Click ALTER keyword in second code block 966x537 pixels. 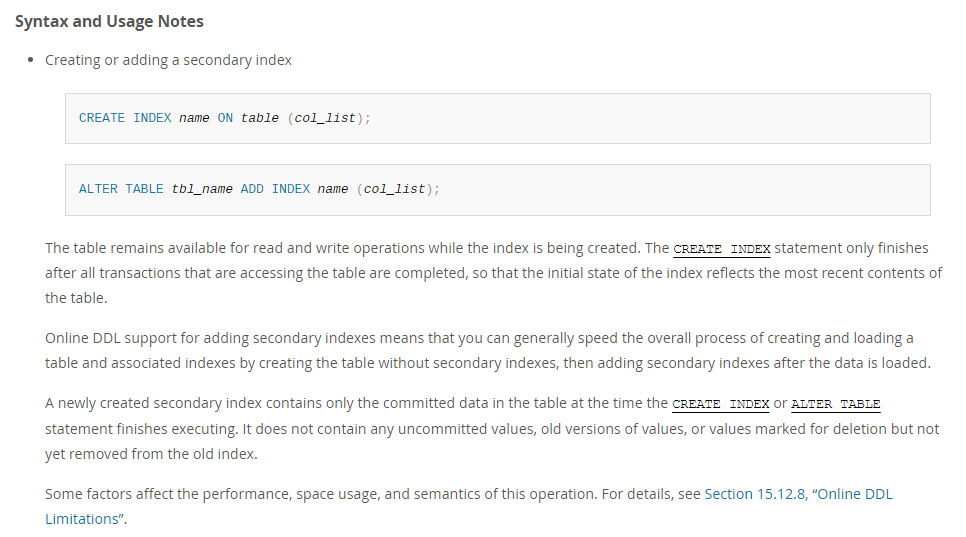(98, 189)
